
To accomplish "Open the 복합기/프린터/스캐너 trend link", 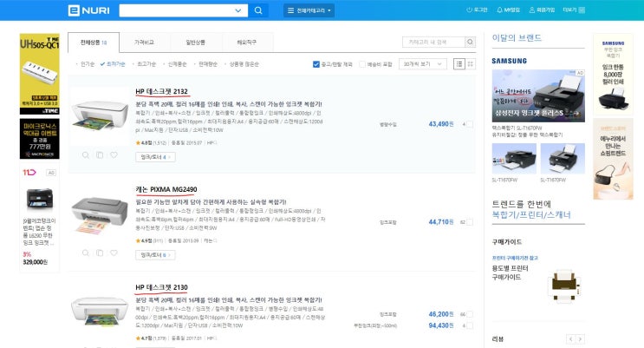I will coord(531,214).
